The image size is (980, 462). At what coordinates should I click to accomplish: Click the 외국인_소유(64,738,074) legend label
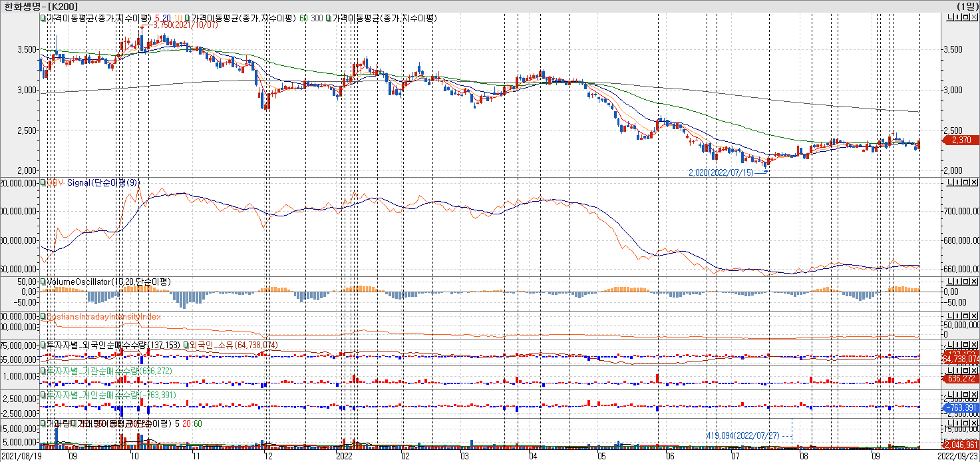pos(234,345)
